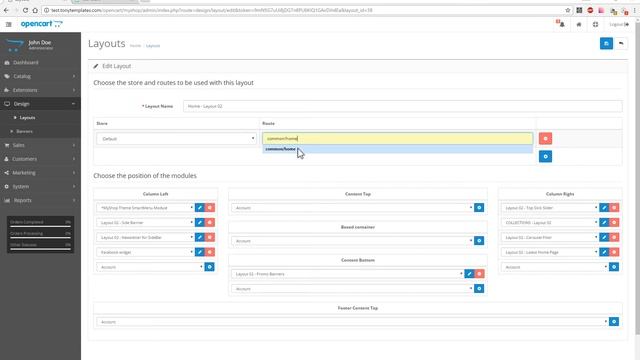
Task: Remove the Side Banner module from Column Left
Action: point(209,222)
